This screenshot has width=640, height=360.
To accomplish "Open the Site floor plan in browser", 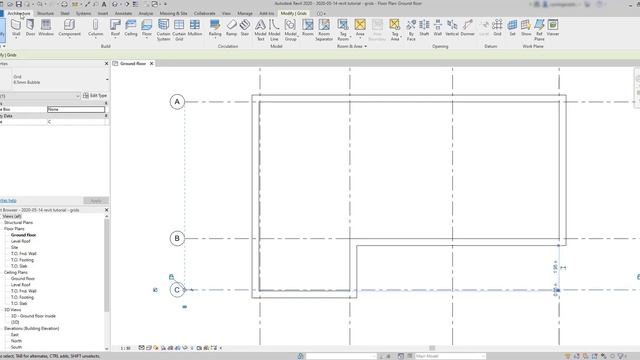I will coord(14,247).
